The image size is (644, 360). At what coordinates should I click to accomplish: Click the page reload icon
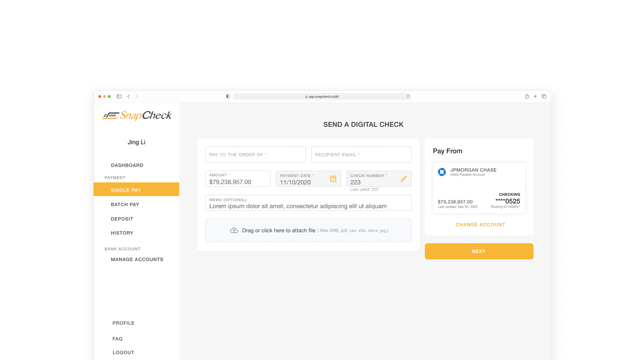click(408, 97)
